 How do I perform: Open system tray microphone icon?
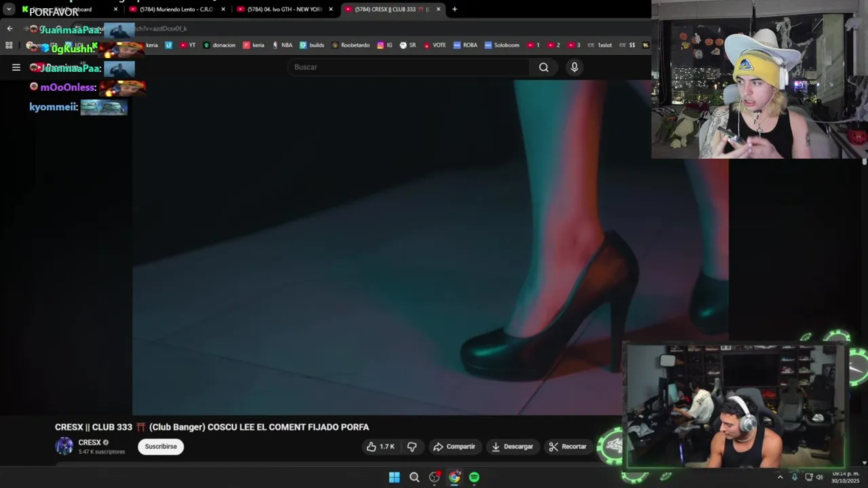(x=795, y=477)
